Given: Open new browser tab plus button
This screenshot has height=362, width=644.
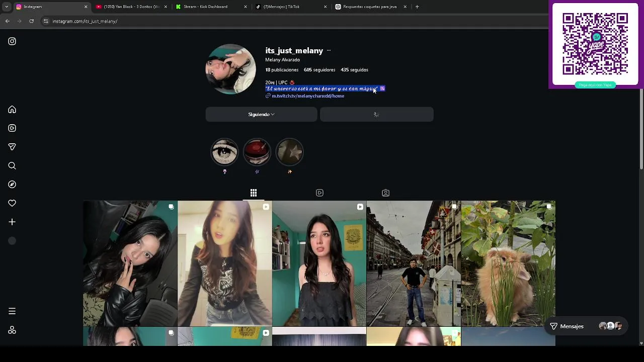Looking at the screenshot, I should [417, 7].
